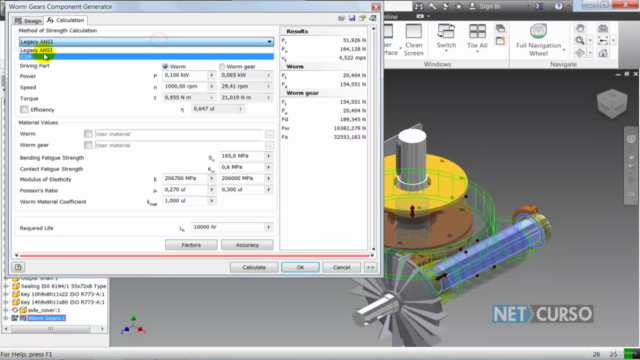Click the export template icon in dialog toolbar
The height and width of the screenshot is (360, 640).
point(362,18)
